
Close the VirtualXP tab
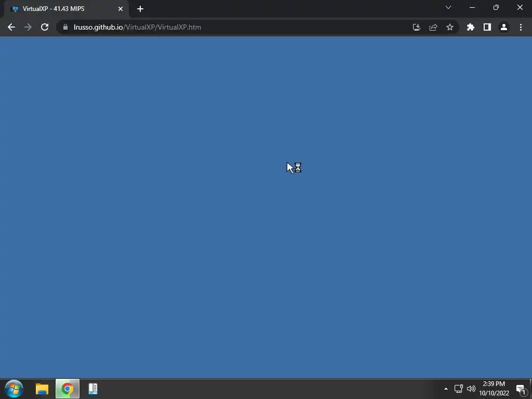pos(121,9)
